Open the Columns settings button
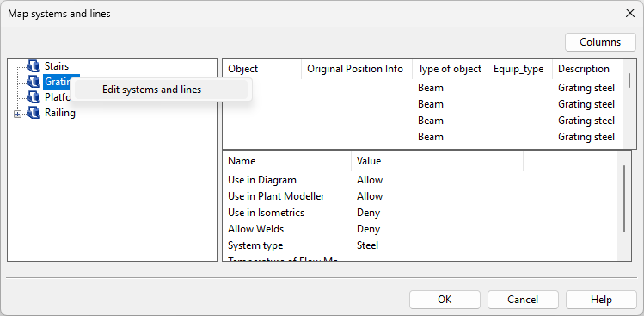The height and width of the screenshot is (316, 644). (600, 42)
